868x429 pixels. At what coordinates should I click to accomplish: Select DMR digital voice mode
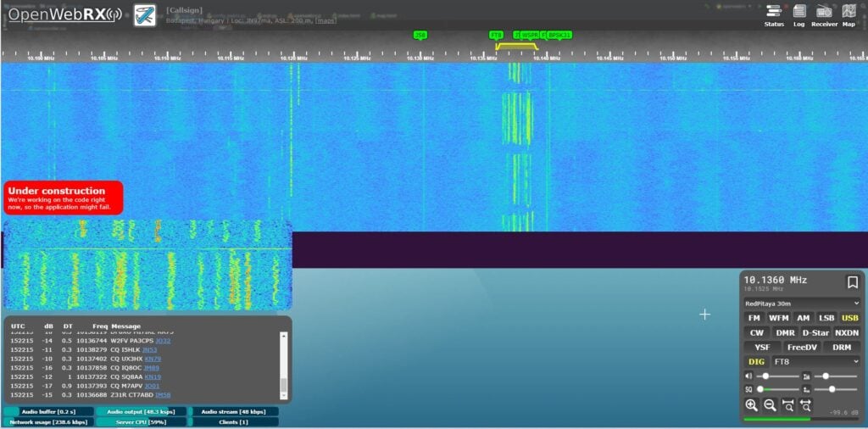coord(785,332)
